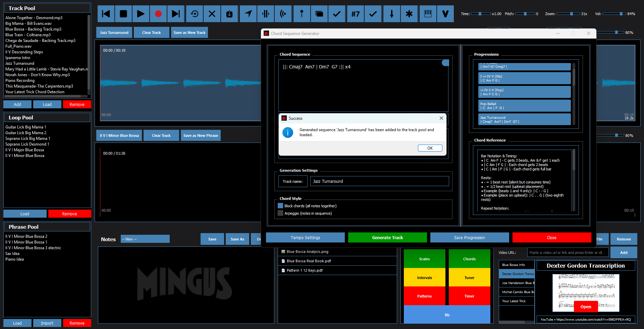This screenshot has height=329, width=644.
Task: Open Tempo Settings
Action: (305, 237)
